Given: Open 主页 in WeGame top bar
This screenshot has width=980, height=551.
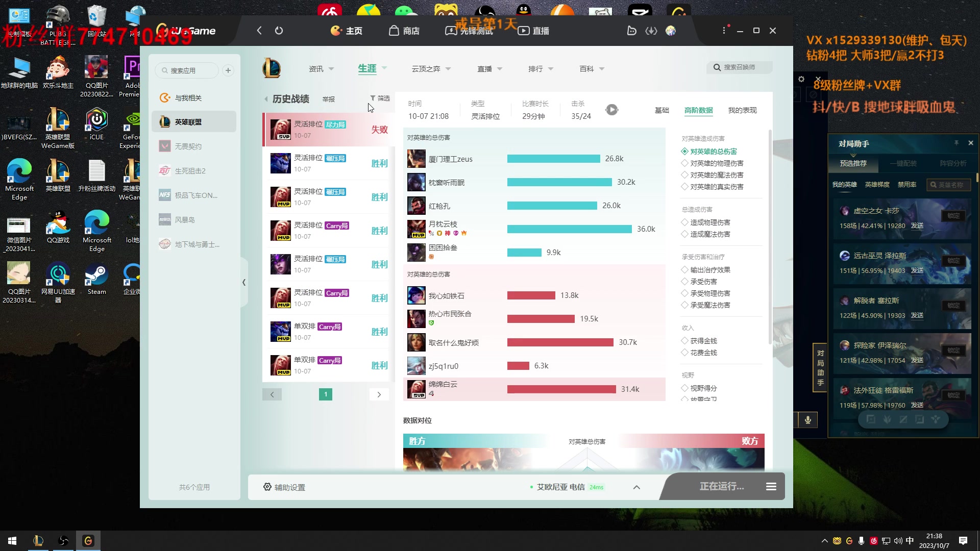Looking at the screenshot, I should [347, 31].
